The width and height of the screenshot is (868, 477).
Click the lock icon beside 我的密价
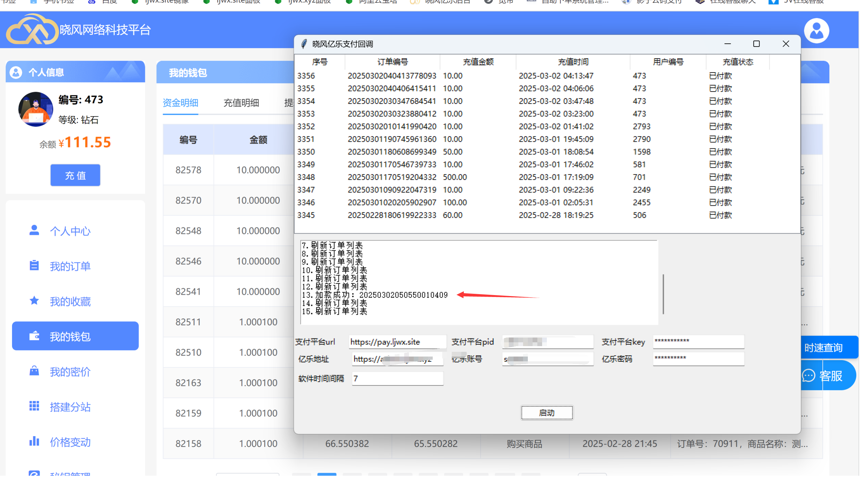click(34, 371)
